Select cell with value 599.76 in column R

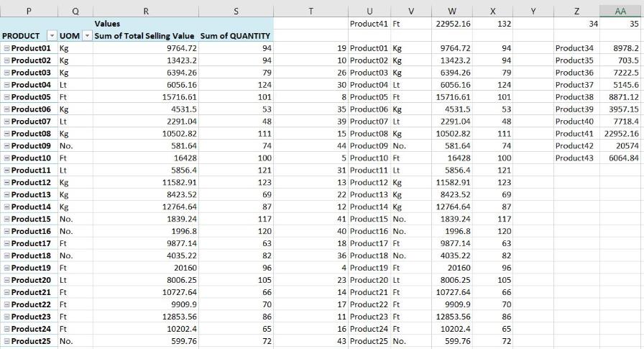click(x=146, y=341)
